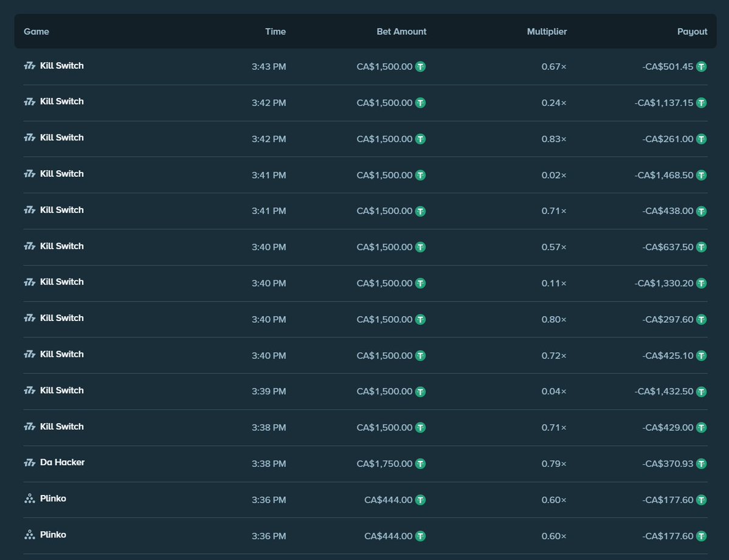The height and width of the screenshot is (560, 729).
Task: Click slot icon in the 0.24× multiplier row
Action: click(x=30, y=102)
